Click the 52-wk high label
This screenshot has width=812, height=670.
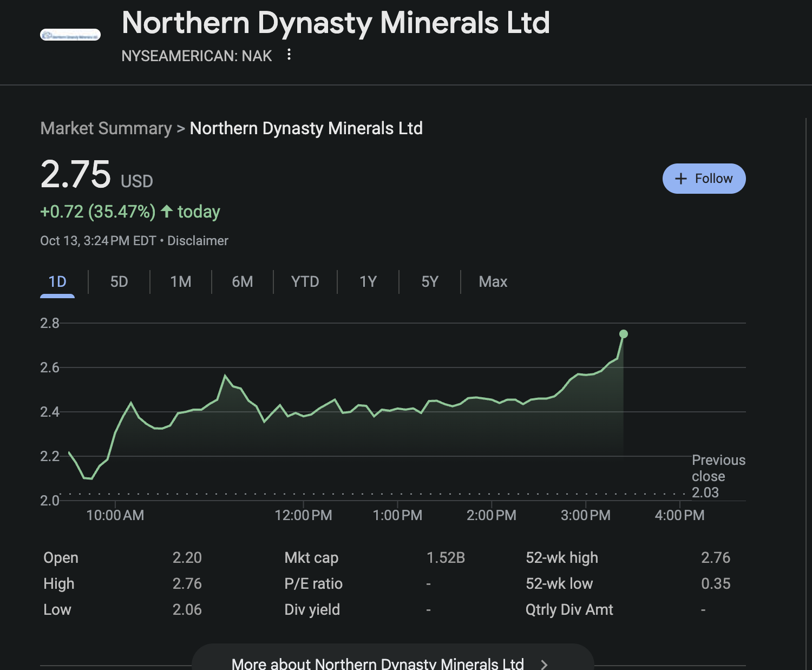pos(562,557)
